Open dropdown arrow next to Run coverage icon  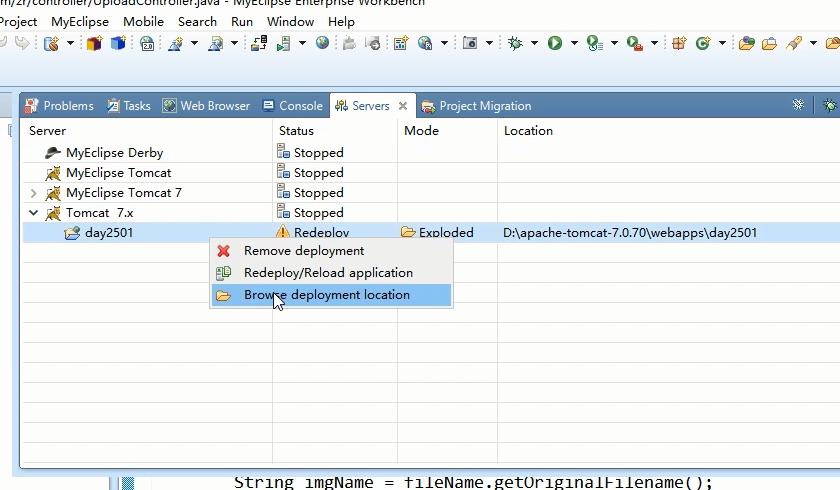(x=614, y=43)
